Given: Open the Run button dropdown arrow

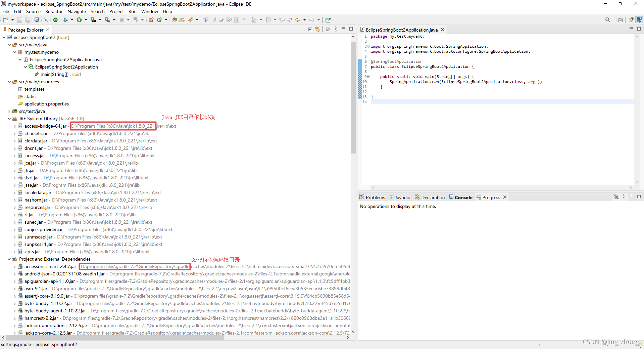Looking at the screenshot, I should [x=86, y=20].
